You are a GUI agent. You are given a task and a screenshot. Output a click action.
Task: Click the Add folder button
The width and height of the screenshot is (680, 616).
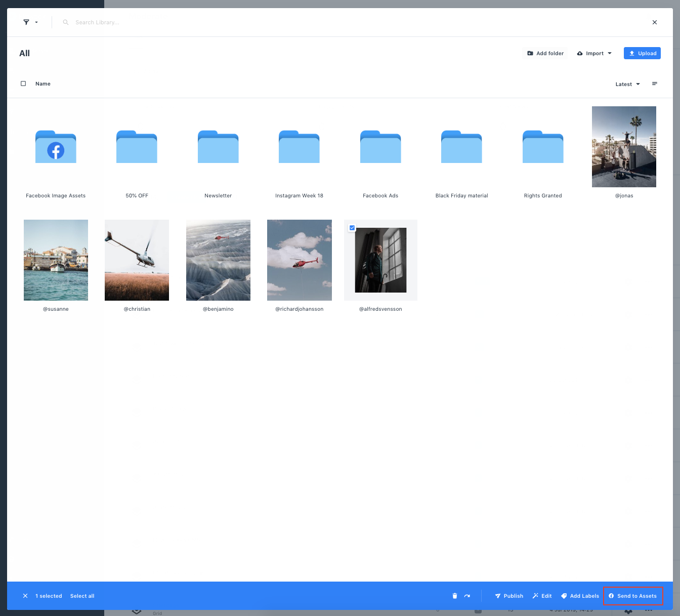(545, 53)
